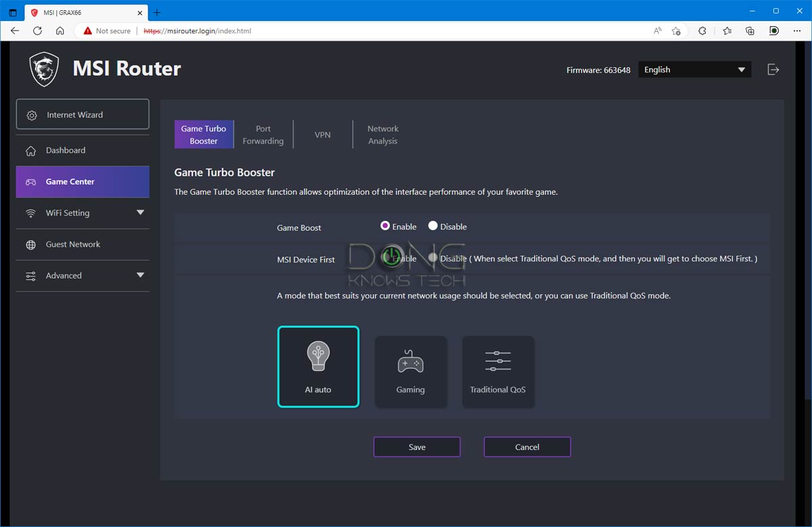Open the English language dropdown

[695, 70]
